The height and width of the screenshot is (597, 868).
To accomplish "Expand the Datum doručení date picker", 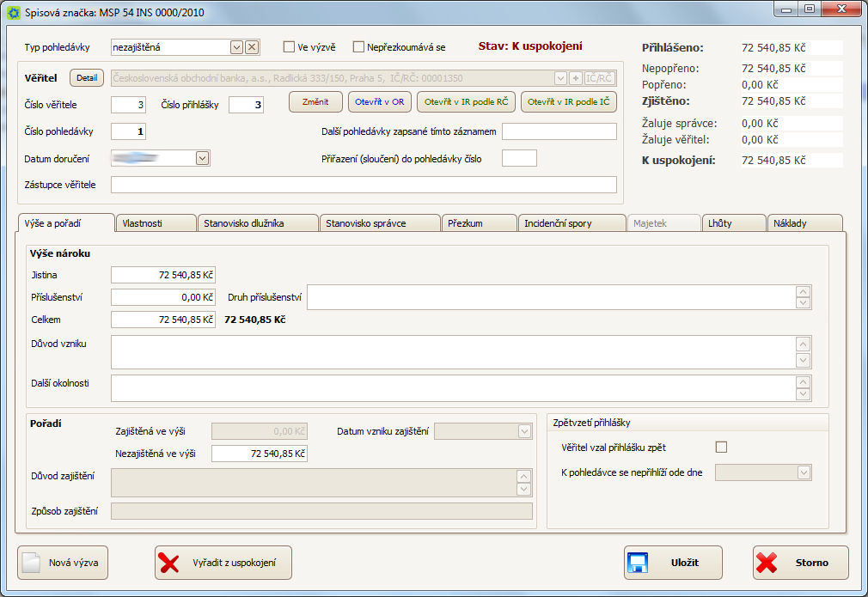I will point(202,158).
